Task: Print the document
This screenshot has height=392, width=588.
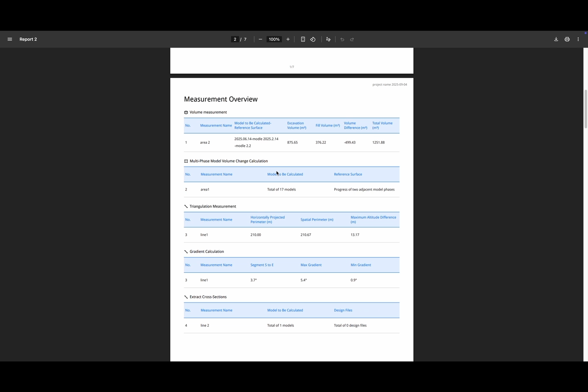Action: pyautogui.click(x=567, y=39)
